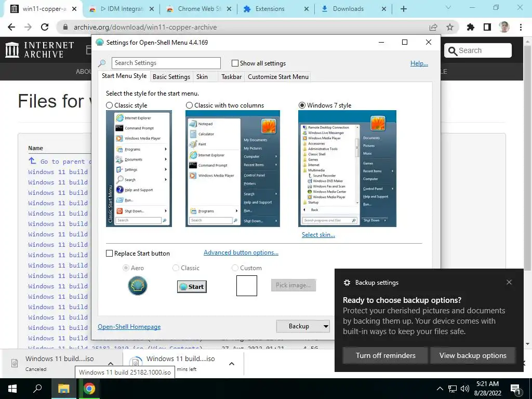This screenshot has width=532, height=399.
Task: Open Customize Start Menu tab
Action: (278, 77)
